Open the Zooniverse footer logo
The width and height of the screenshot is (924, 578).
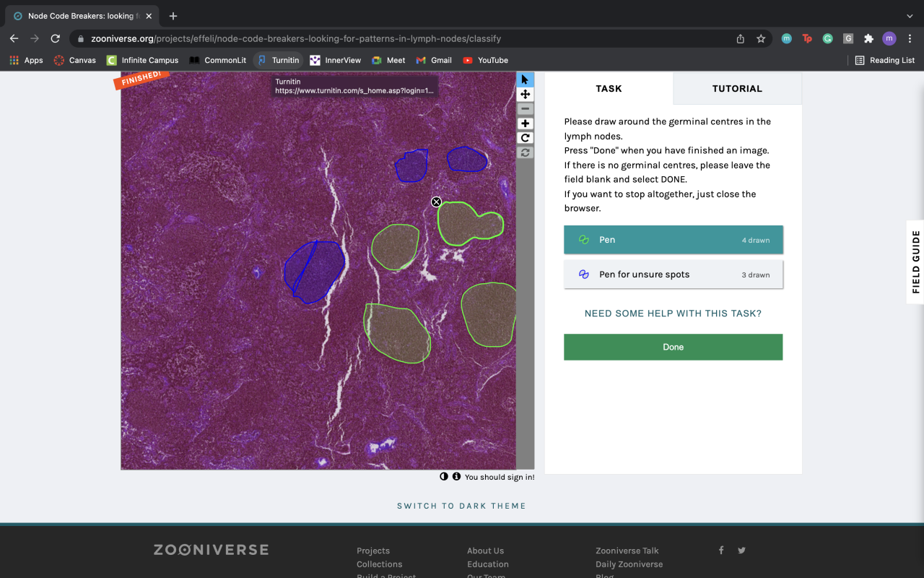[211, 550]
